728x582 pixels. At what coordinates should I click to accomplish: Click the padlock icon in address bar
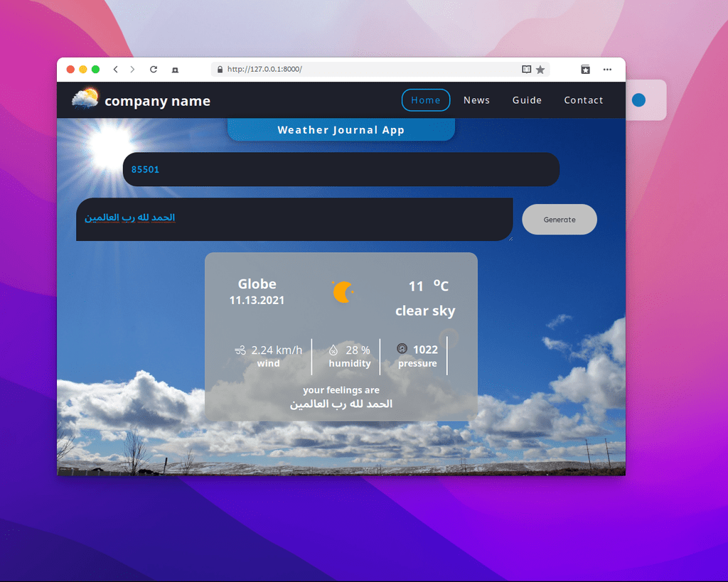[220, 69]
